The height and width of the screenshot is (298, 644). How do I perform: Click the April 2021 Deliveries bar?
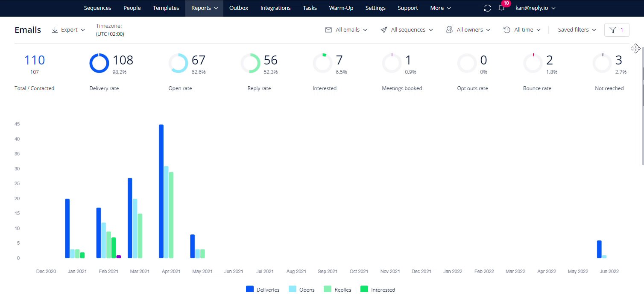click(161, 191)
